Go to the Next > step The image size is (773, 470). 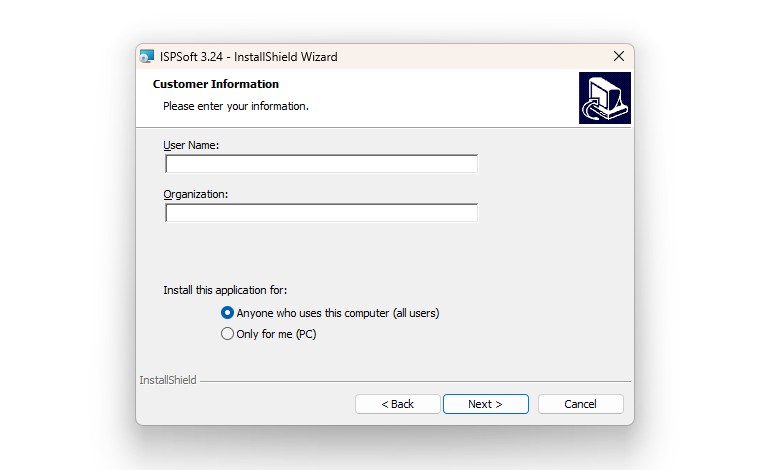(x=486, y=404)
